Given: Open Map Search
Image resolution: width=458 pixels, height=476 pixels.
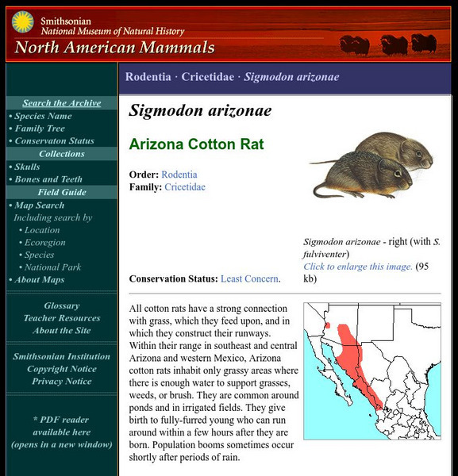Looking at the screenshot, I should coord(40,205).
